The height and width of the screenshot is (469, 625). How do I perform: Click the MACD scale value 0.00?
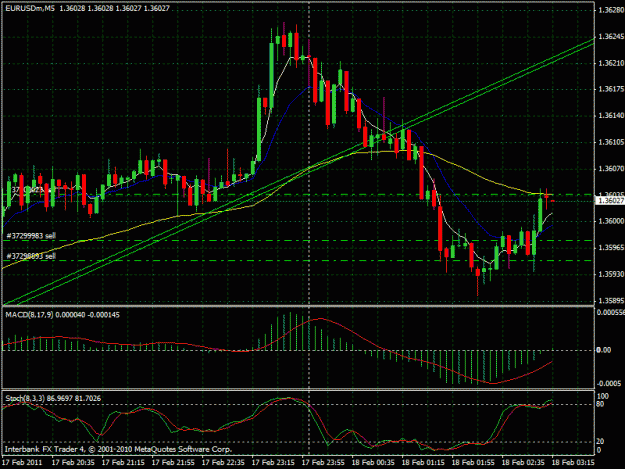[x=604, y=350]
